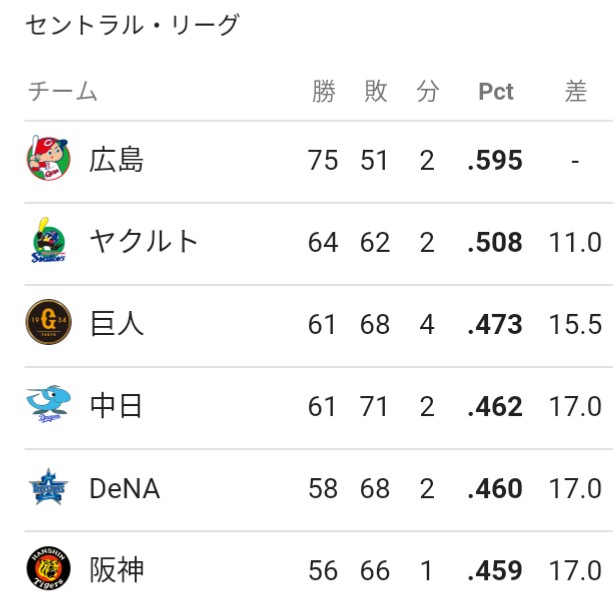This screenshot has height=613, width=613.
Task: Open the ヤクルト team name link
Action: click(143, 241)
